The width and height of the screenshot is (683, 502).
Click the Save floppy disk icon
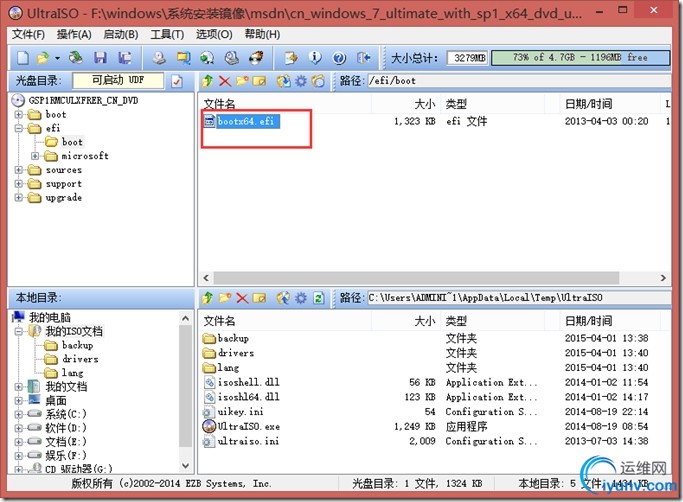[100, 58]
